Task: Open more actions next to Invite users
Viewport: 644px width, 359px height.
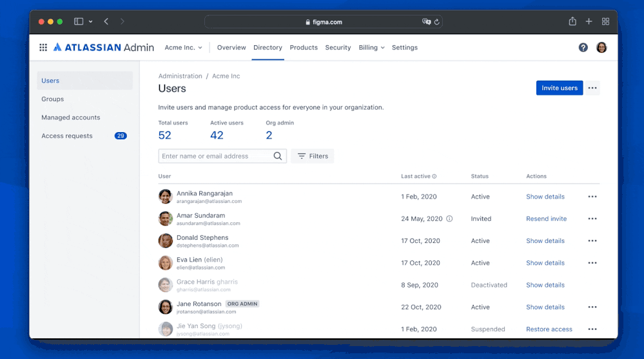Action: pos(592,88)
